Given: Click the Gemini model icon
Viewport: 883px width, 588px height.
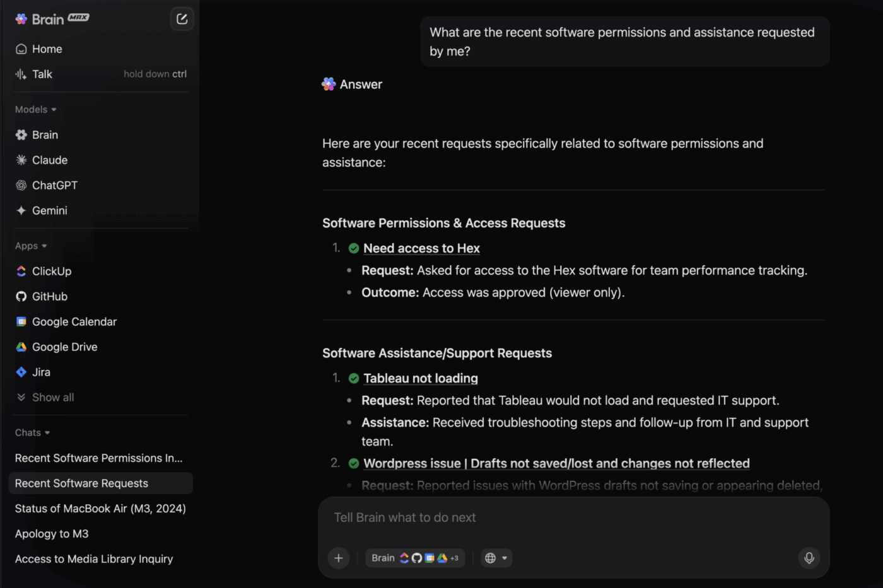Looking at the screenshot, I should (21, 210).
